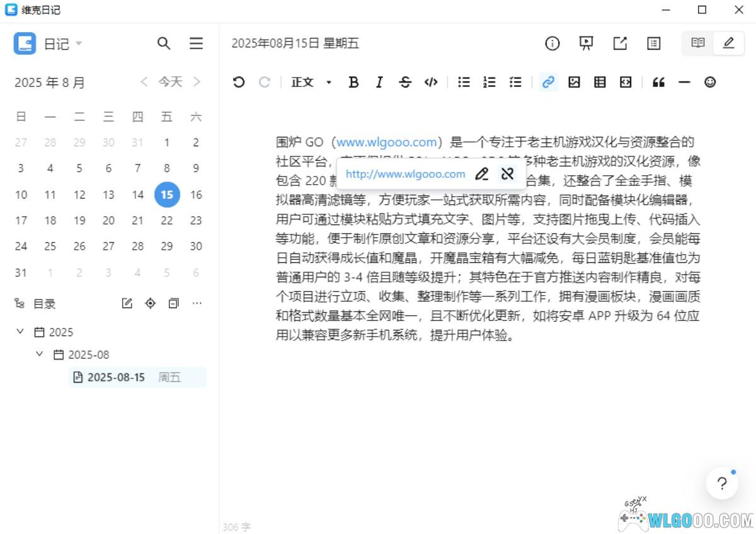Add a blockquote to the text
Viewport: 756px width, 534px height.
pyautogui.click(x=658, y=82)
